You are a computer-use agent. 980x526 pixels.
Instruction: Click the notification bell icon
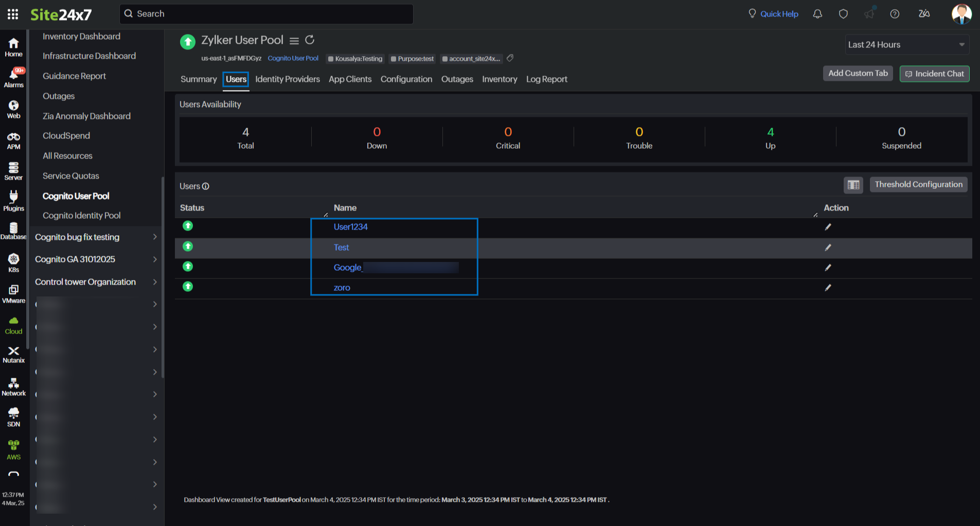click(x=817, y=14)
